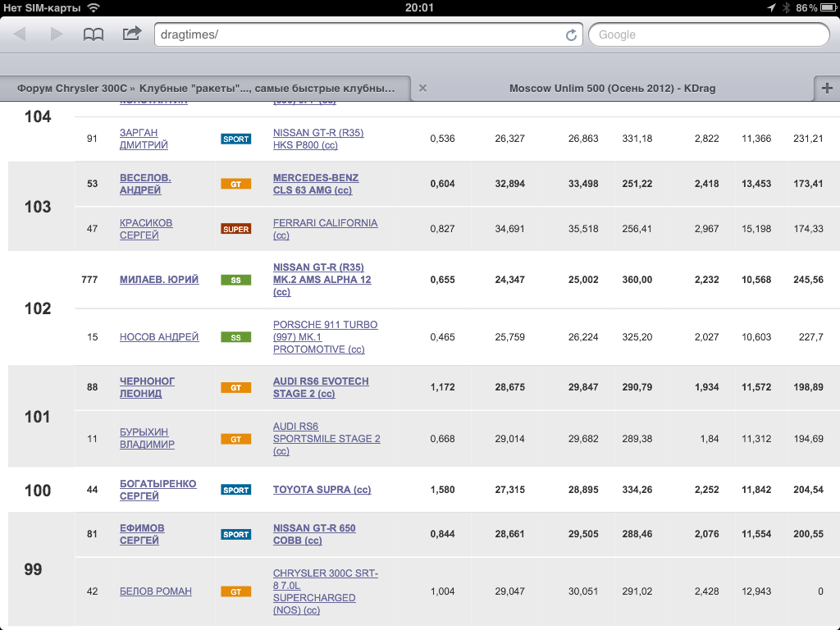Screen dimensions: 840x630
Task: Click the SPORT badge for ЕФИМОВ СЕРГЕЙ
Action: tap(235, 534)
